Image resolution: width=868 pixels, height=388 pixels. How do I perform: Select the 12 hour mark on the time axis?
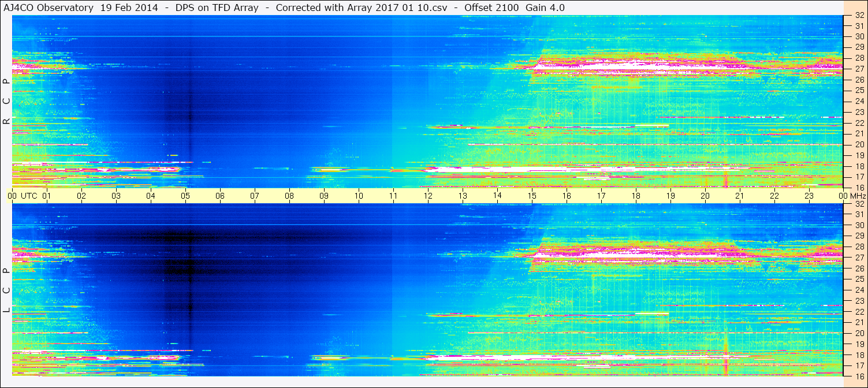(428, 196)
